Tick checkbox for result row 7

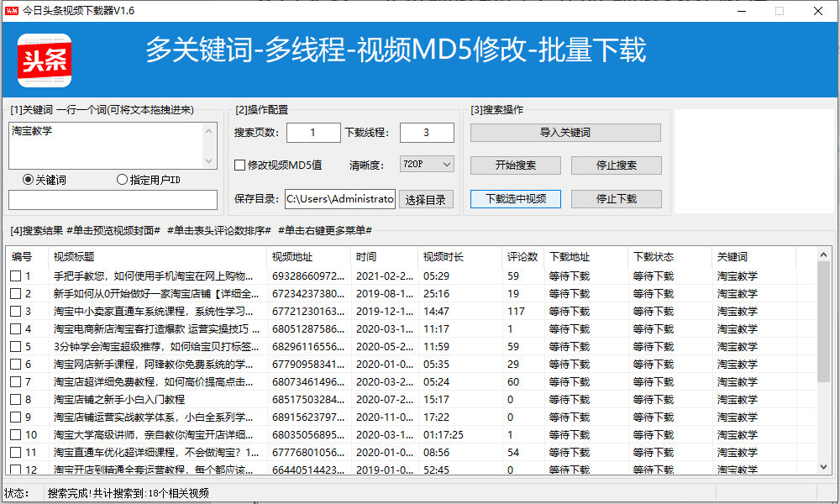click(x=15, y=382)
